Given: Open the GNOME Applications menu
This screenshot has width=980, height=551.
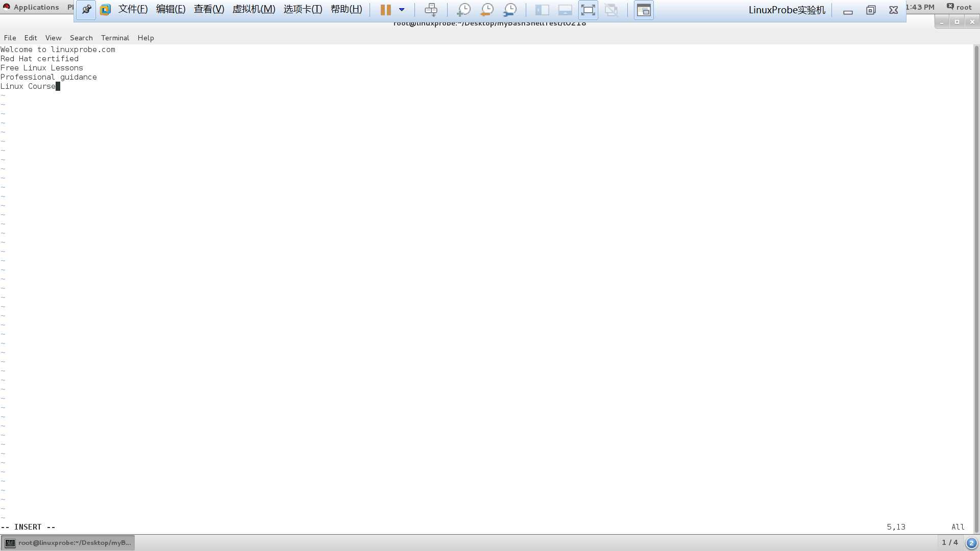Looking at the screenshot, I should [x=31, y=7].
